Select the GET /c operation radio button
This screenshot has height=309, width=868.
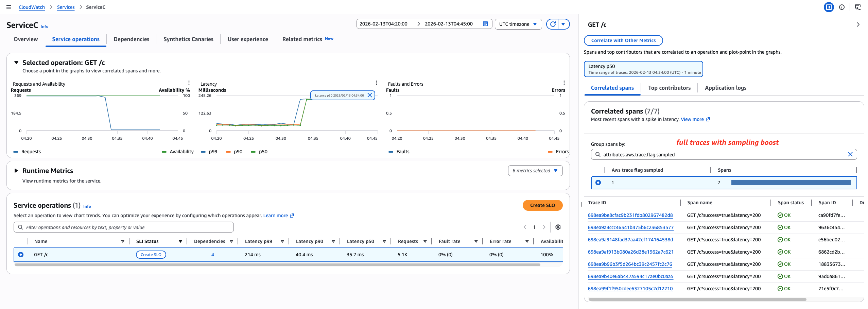click(21, 255)
